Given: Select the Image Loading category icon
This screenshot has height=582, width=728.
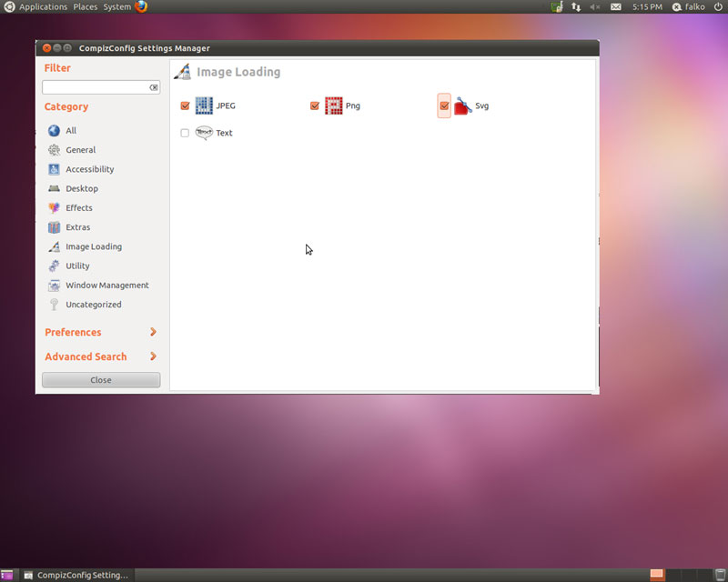Looking at the screenshot, I should (54, 246).
